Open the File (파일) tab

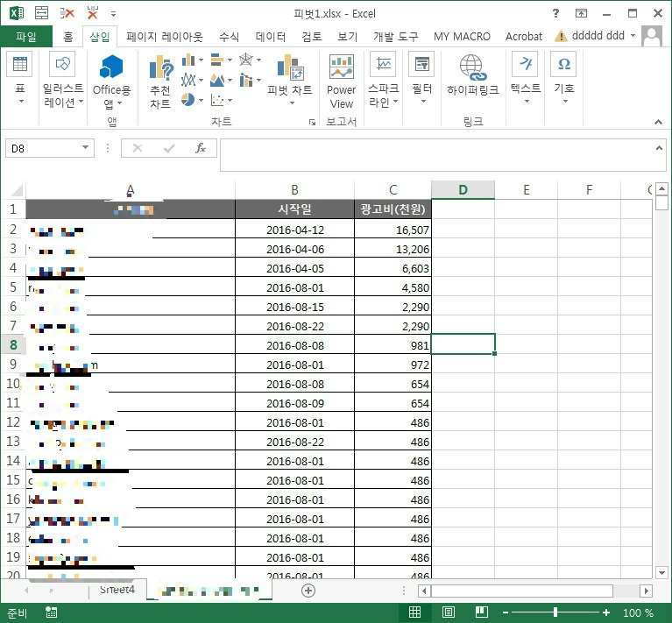26,37
